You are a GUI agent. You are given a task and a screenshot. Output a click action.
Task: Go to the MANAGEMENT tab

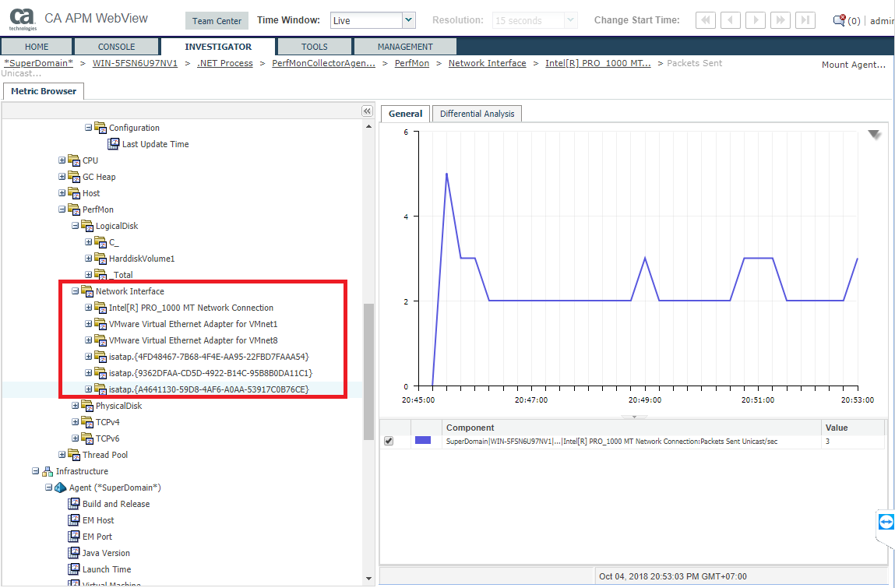pyautogui.click(x=405, y=47)
